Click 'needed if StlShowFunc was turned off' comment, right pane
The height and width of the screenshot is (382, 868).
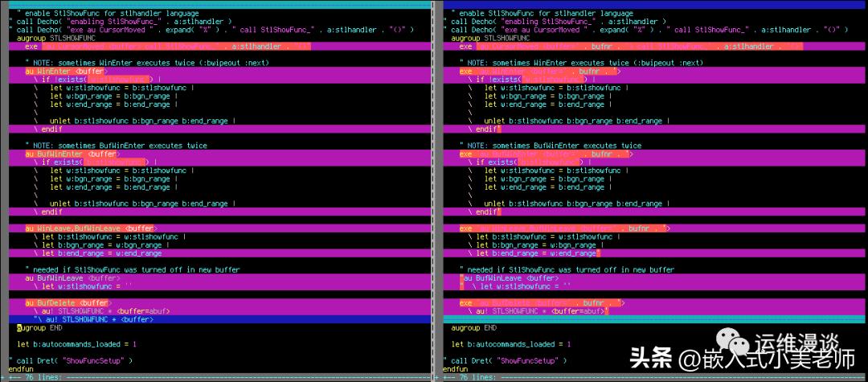click(x=567, y=270)
